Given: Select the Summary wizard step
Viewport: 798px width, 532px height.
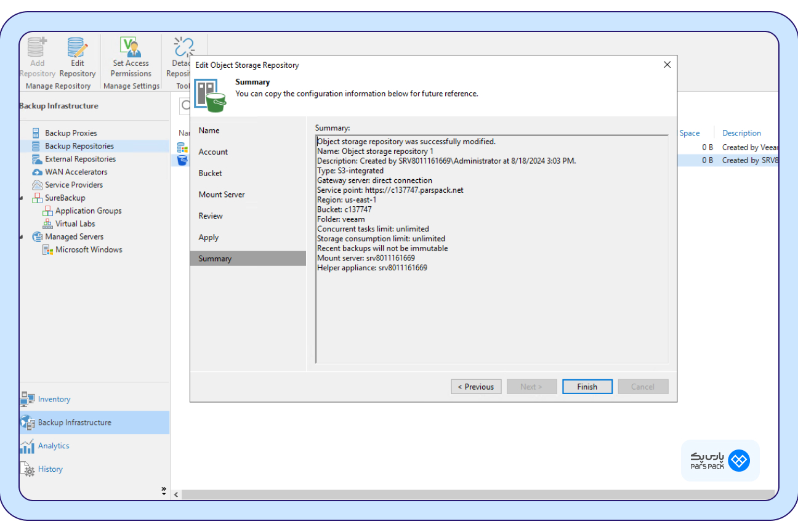Looking at the screenshot, I should (248, 259).
